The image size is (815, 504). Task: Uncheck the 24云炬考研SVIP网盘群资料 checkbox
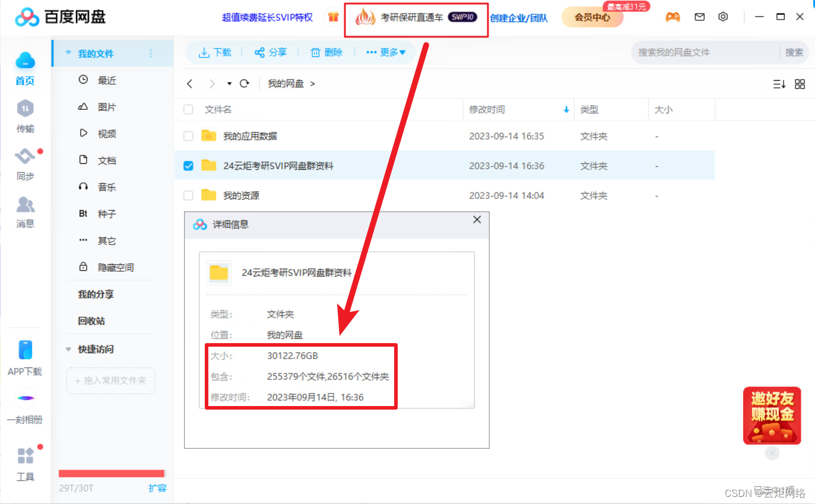click(x=188, y=166)
